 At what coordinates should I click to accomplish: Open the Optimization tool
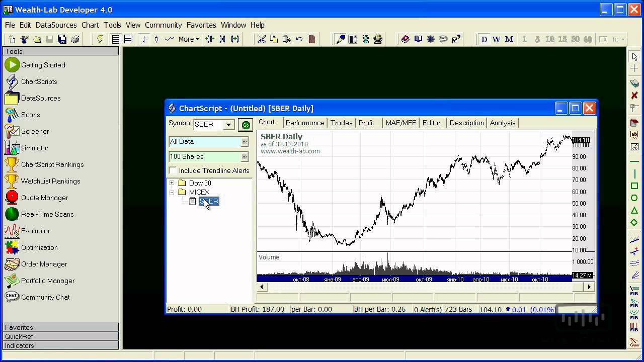(x=31, y=247)
